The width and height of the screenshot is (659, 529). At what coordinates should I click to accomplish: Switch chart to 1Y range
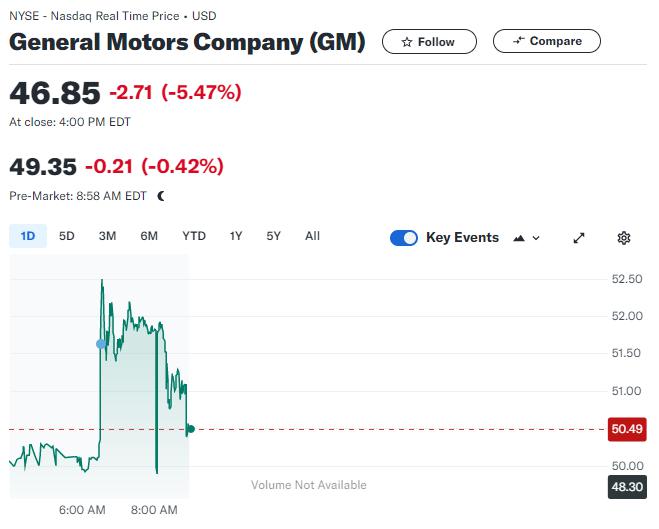point(236,236)
